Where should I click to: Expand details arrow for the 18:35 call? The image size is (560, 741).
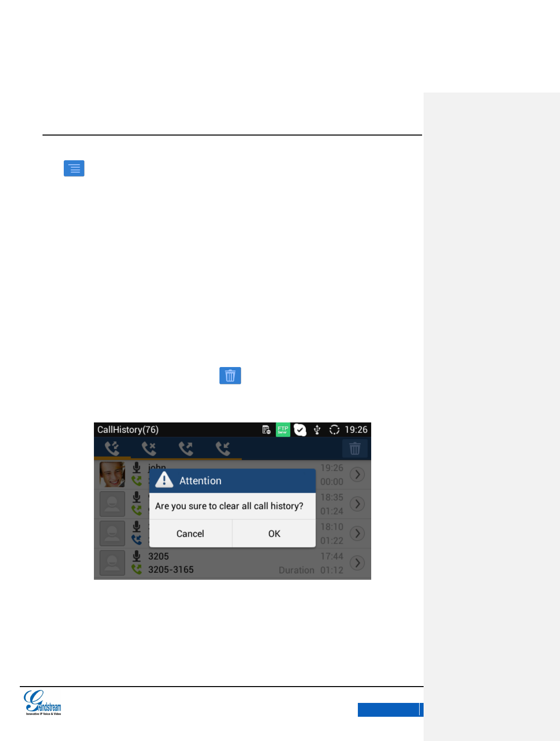click(357, 504)
